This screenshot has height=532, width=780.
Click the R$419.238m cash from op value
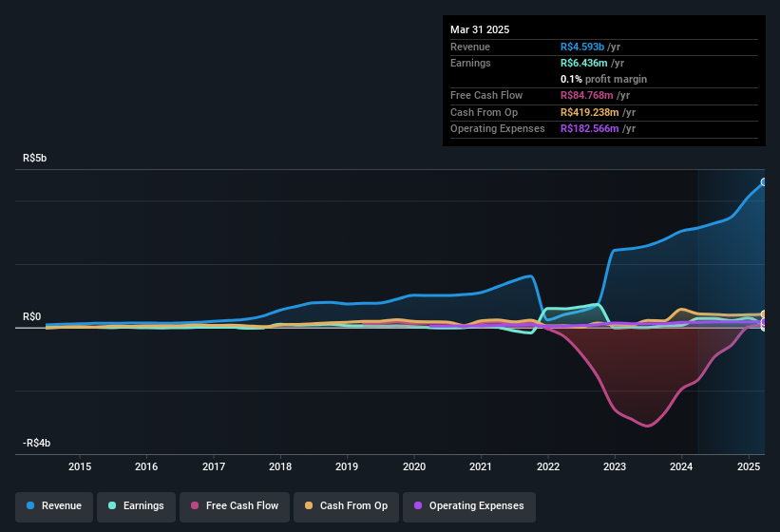[589, 112]
